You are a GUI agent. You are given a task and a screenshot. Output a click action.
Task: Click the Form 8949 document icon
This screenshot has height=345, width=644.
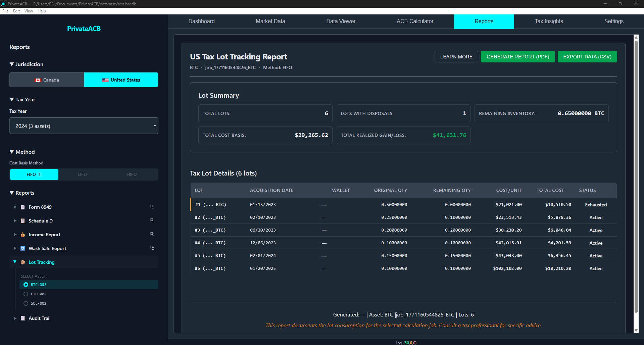click(x=22, y=207)
